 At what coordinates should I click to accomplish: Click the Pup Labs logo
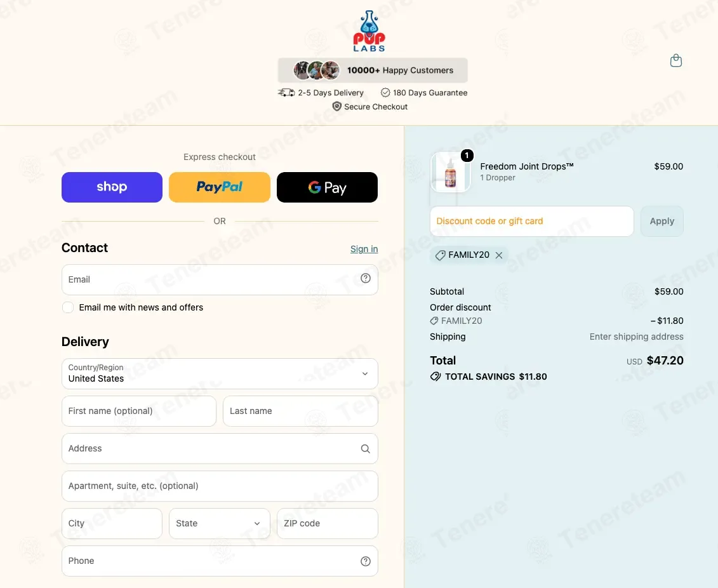369,31
